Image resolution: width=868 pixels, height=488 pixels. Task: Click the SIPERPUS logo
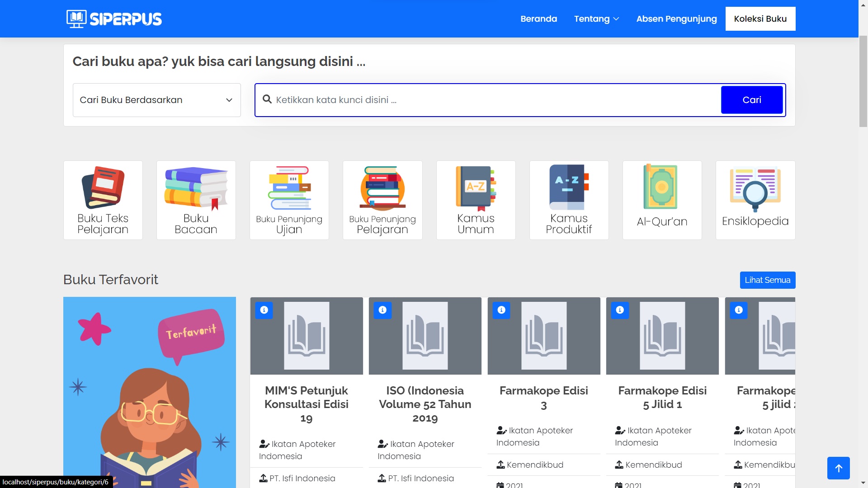pyautogui.click(x=114, y=19)
